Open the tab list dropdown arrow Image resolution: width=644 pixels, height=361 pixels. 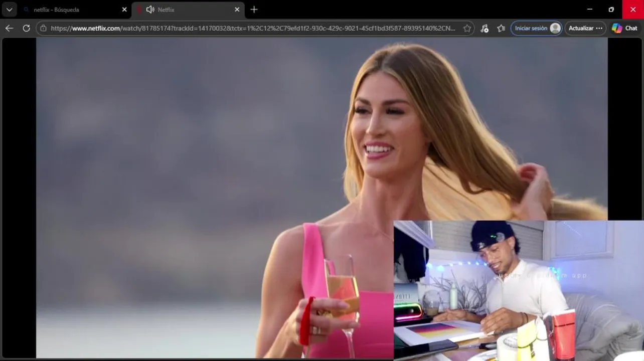click(9, 10)
